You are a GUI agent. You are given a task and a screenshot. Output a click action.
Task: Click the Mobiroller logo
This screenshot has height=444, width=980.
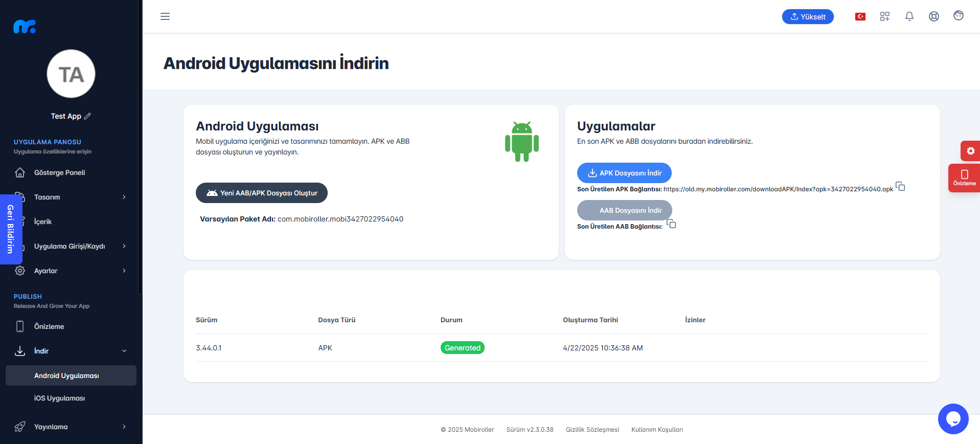(x=25, y=27)
